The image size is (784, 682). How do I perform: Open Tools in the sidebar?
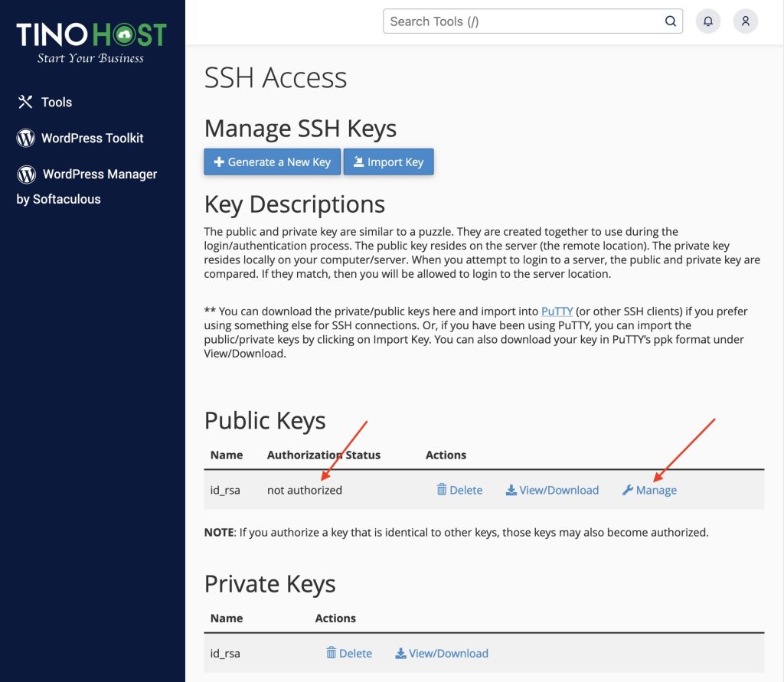[x=45, y=102]
